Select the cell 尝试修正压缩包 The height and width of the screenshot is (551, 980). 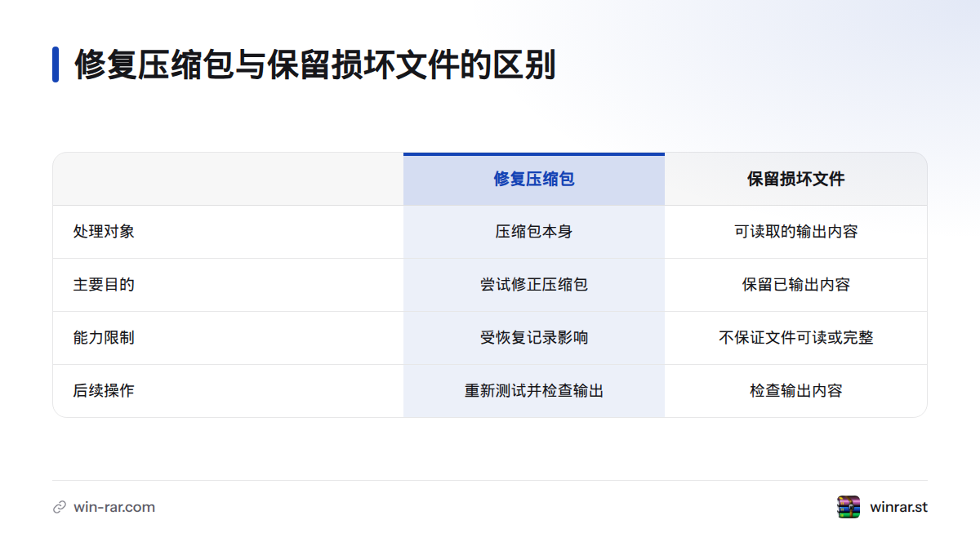click(x=534, y=285)
